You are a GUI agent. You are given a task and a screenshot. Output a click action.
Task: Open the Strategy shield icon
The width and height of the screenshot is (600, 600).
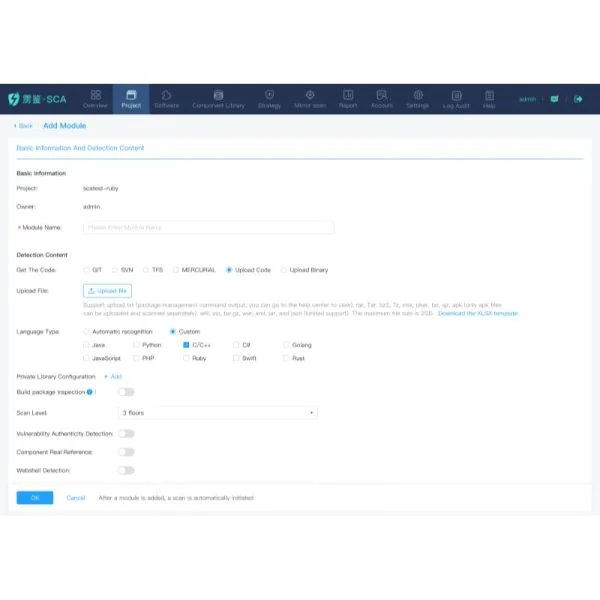(269, 95)
